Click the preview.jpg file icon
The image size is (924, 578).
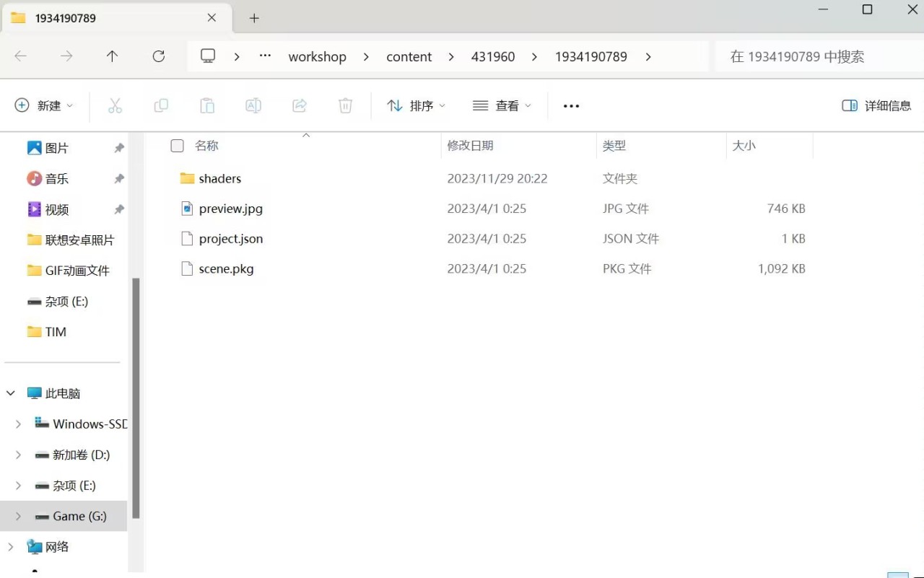point(188,209)
